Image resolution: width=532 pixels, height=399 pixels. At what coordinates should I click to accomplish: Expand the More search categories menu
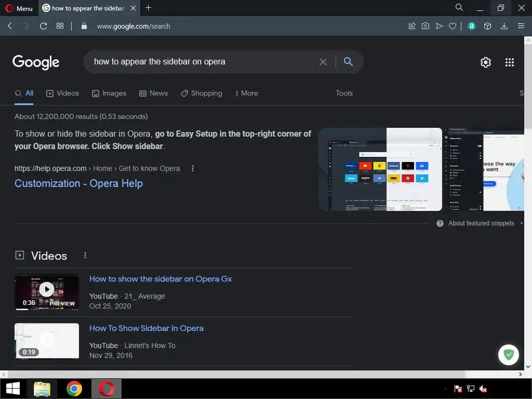click(247, 94)
